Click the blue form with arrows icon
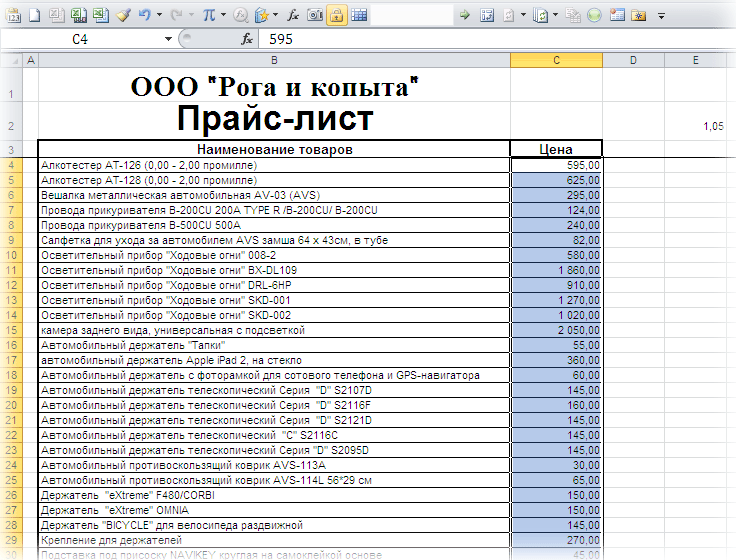Screen dimensions: 736x560 coord(487,15)
